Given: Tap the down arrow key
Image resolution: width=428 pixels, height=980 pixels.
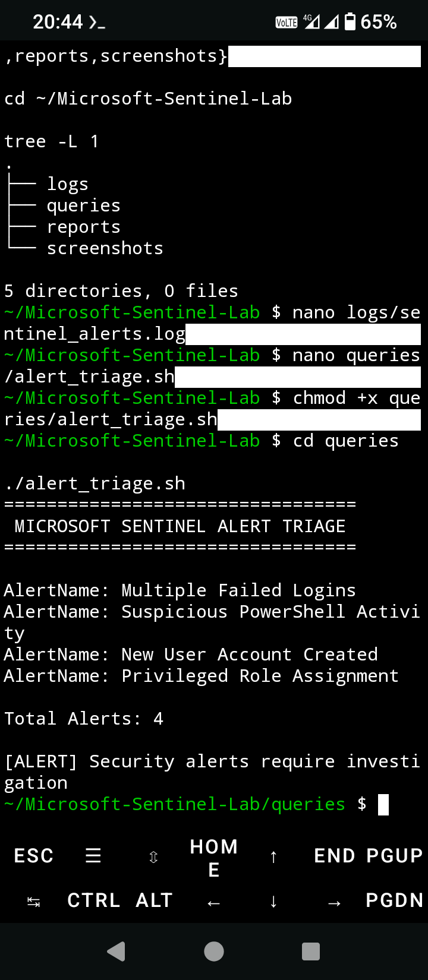Looking at the screenshot, I should click(x=273, y=902).
